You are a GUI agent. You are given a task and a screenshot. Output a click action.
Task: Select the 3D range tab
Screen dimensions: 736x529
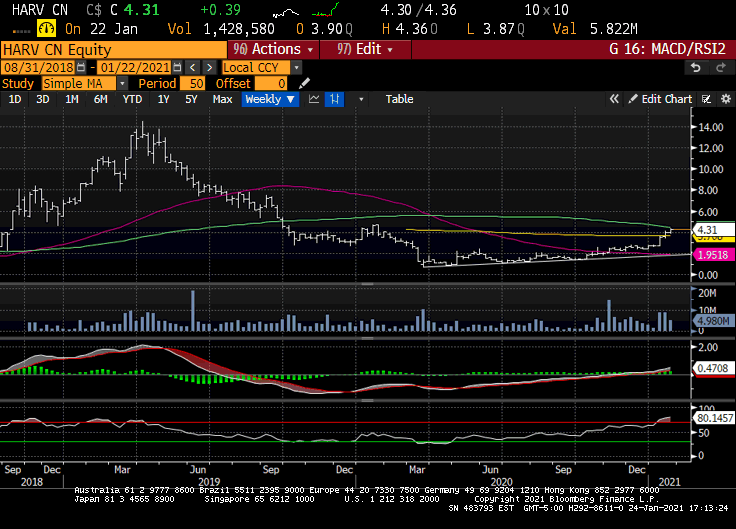click(x=43, y=99)
